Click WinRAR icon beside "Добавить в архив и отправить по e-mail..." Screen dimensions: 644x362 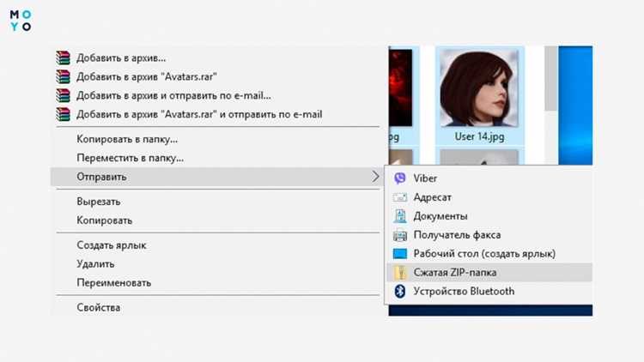pyautogui.click(x=63, y=95)
